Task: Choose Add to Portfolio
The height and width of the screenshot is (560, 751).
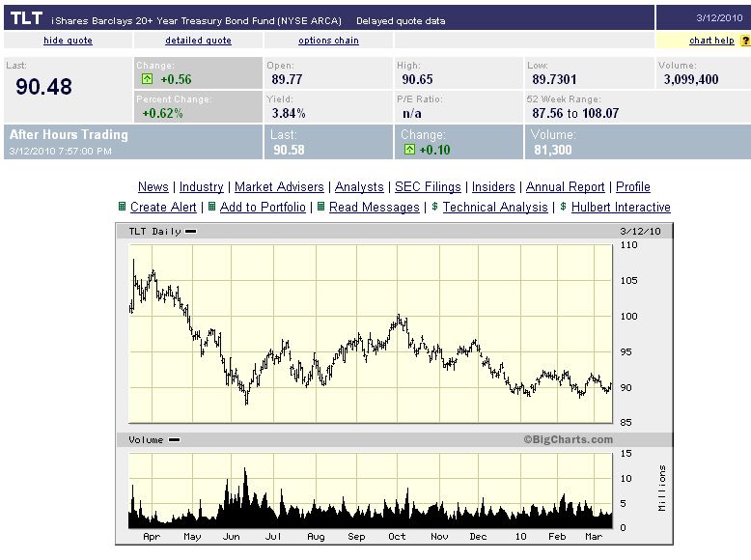Action: [263, 207]
